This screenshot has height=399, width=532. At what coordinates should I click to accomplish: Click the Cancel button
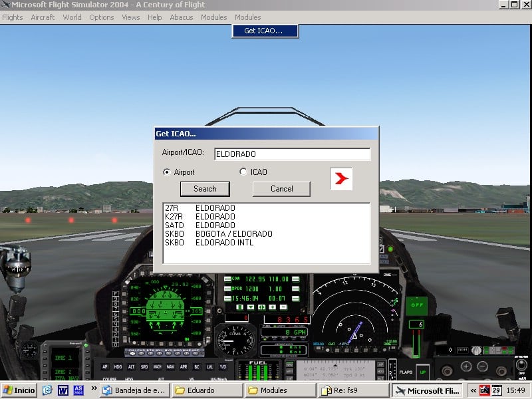[x=281, y=189]
